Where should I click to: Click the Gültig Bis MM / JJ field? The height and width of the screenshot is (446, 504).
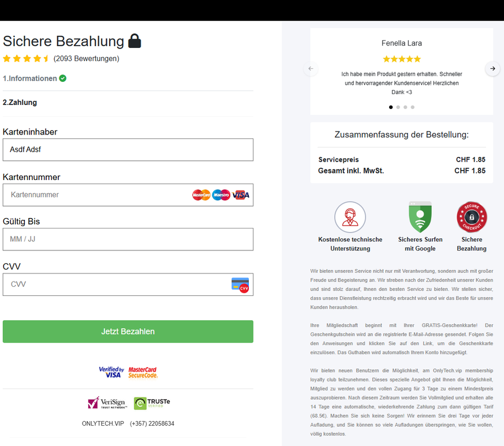point(128,239)
